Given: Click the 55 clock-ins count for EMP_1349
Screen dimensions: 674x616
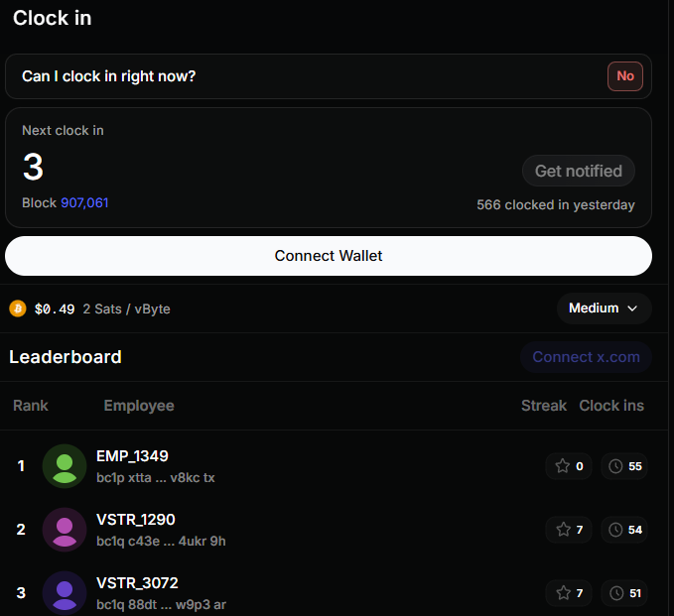Looking at the screenshot, I should point(635,466).
